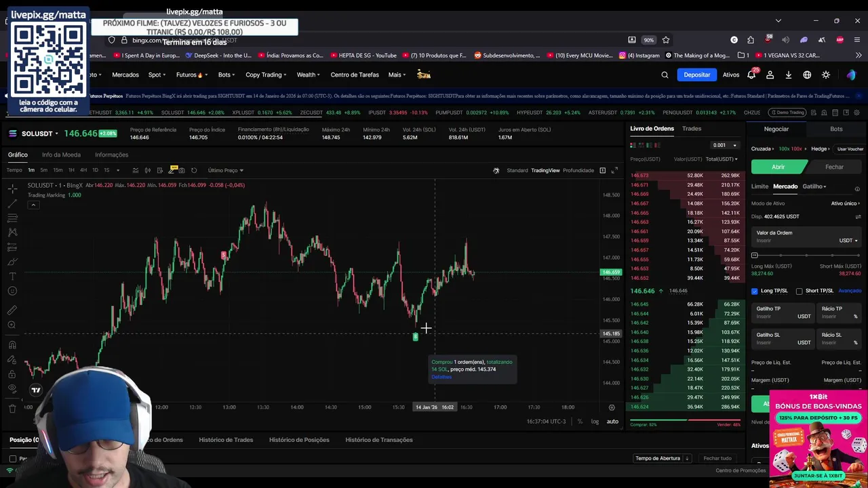Click the Ativos link in header
The height and width of the screenshot is (488, 868).
tap(731, 75)
